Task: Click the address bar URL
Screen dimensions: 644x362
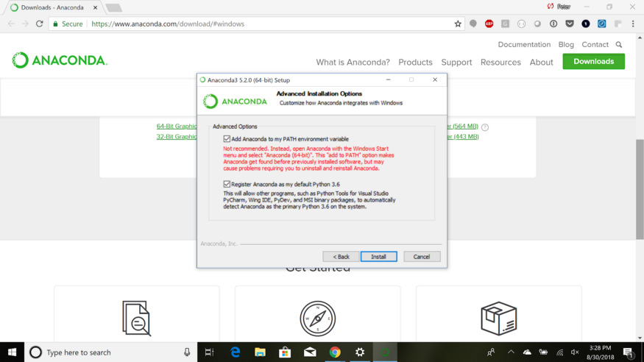Action: pyautogui.click(x=168, y=24)
